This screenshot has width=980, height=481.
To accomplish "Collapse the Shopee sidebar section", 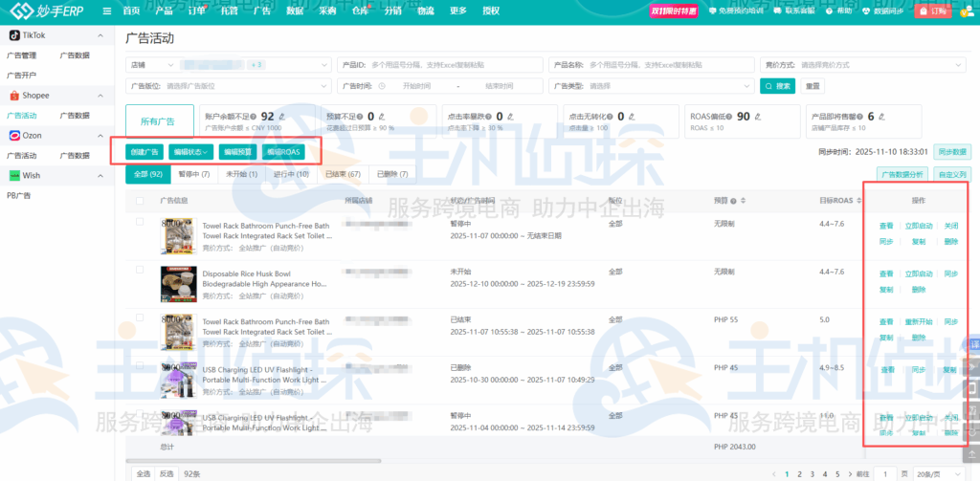I will (x=100, y=96).
